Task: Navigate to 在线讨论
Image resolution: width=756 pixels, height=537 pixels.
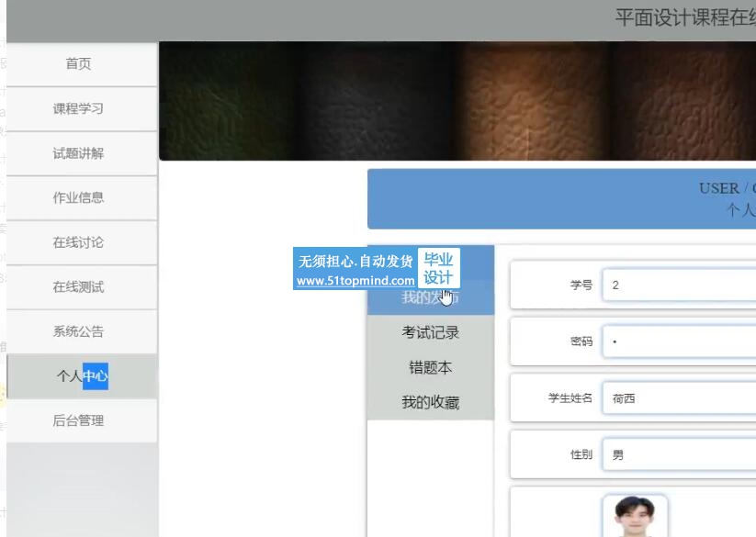Action: click(x=82, y=242)
